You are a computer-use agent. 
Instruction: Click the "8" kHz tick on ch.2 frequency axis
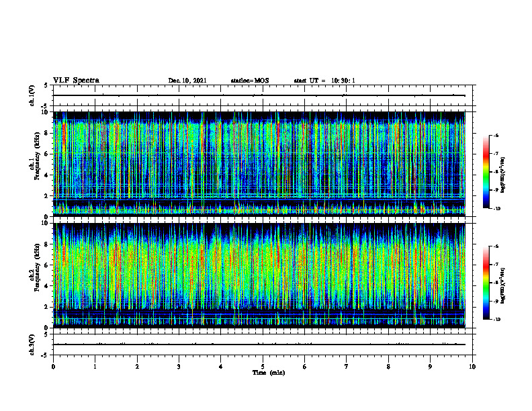coord(46,244)
